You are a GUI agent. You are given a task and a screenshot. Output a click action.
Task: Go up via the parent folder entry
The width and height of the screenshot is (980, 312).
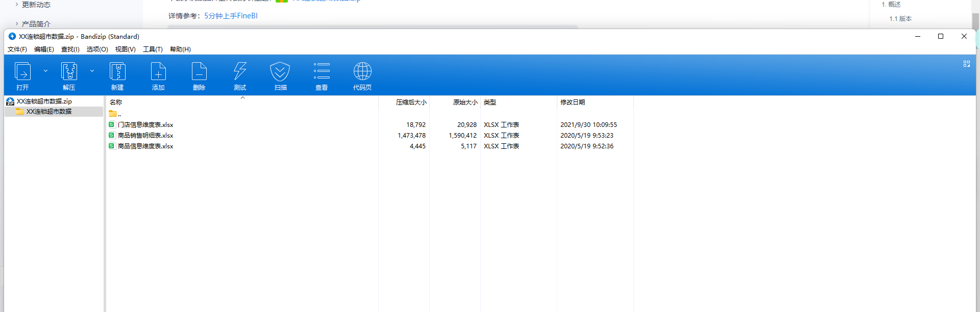115,114
